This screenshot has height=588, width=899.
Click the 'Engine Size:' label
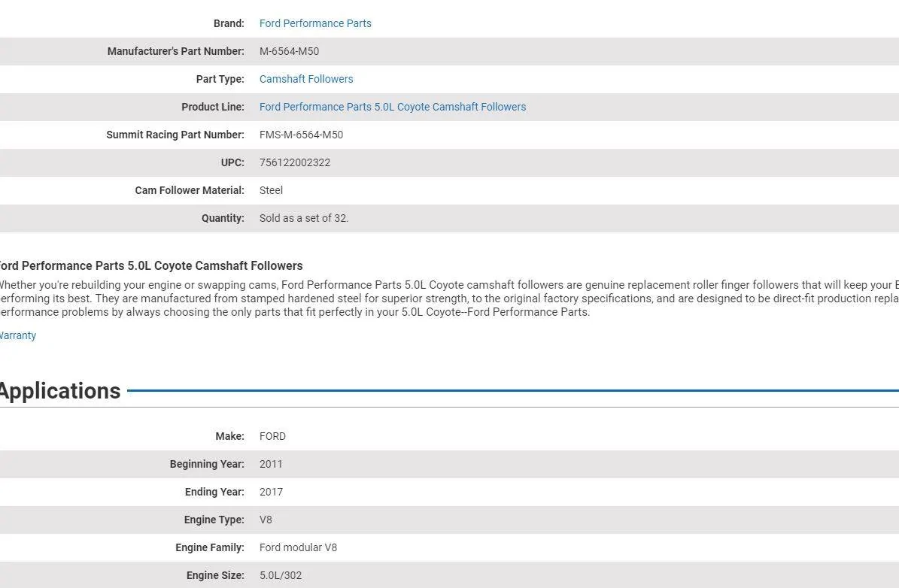point(216,576)
